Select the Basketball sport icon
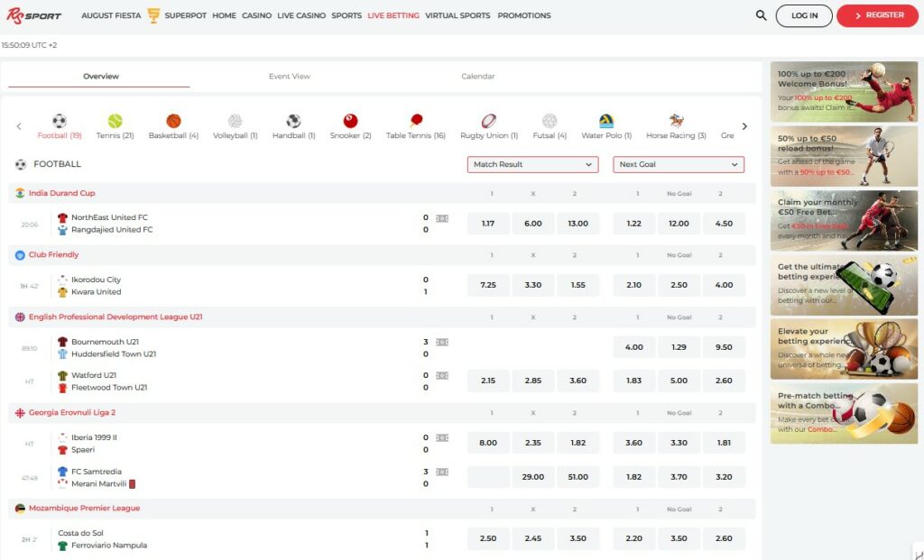924x560 pixels. click(x=173, y=121)
